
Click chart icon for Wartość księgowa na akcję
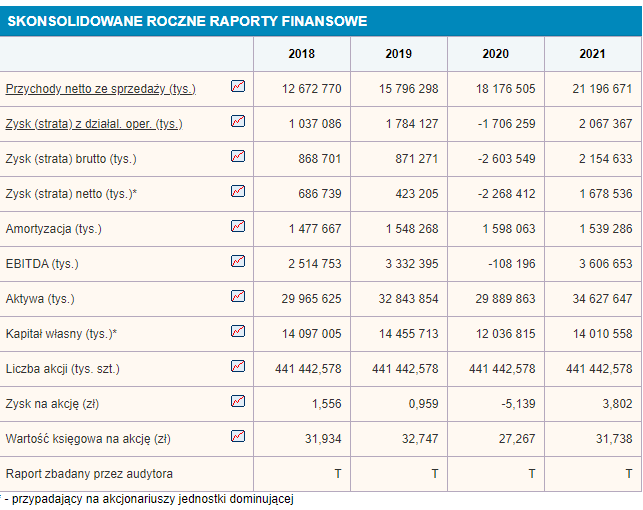[x=238, y=437]
